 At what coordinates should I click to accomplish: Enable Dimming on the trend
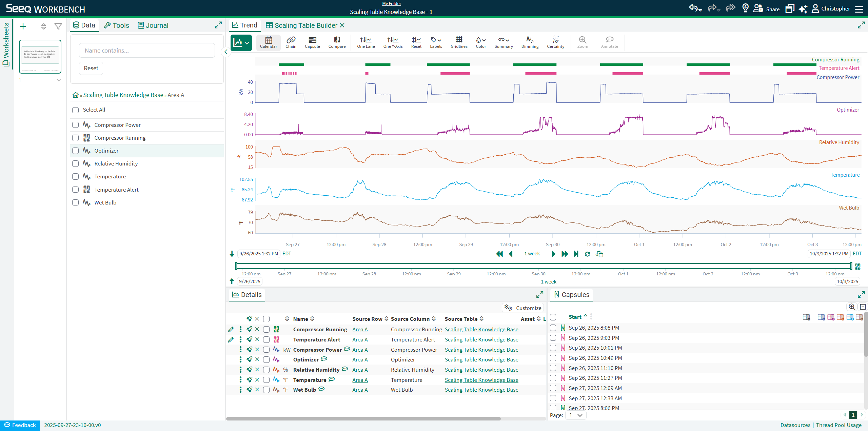pos(530,42)
